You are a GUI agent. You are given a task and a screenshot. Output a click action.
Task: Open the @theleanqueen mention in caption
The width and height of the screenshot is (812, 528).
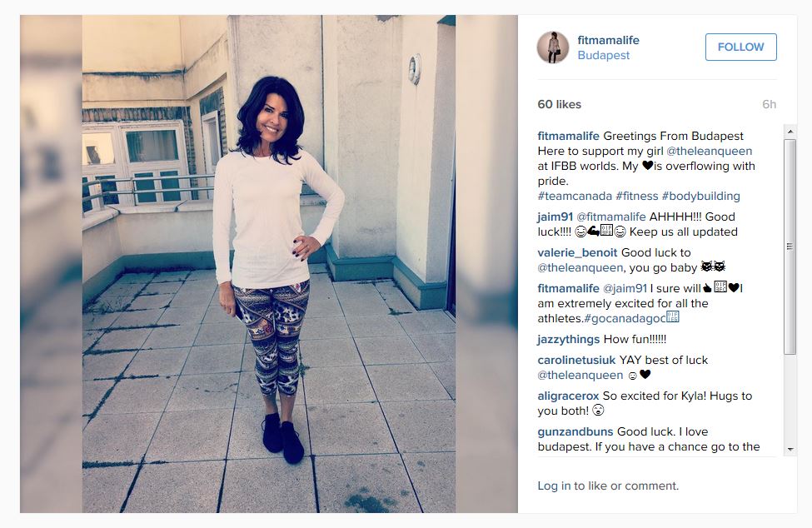click(x=709, y=151)
